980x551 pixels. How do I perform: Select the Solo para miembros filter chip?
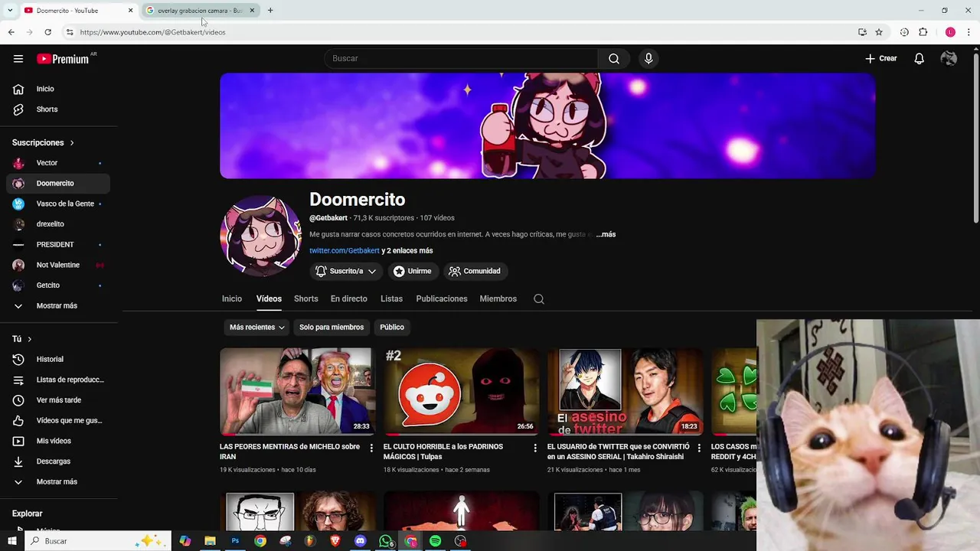coord(332,328)
